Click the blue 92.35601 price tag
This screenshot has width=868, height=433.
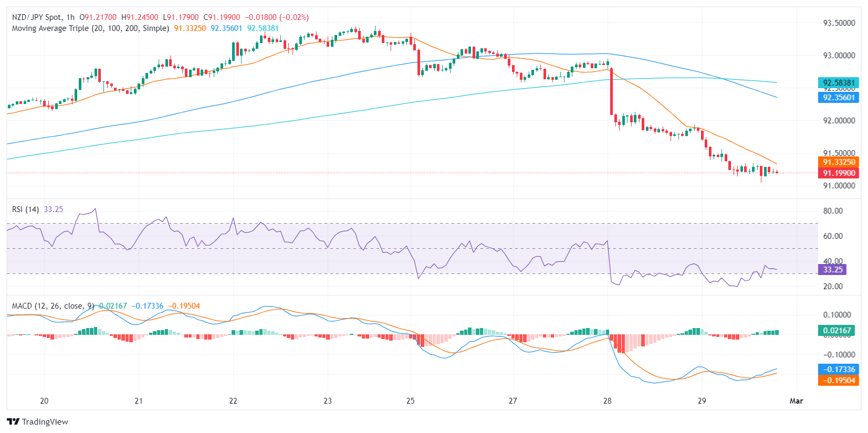click(x=839, y=97)
